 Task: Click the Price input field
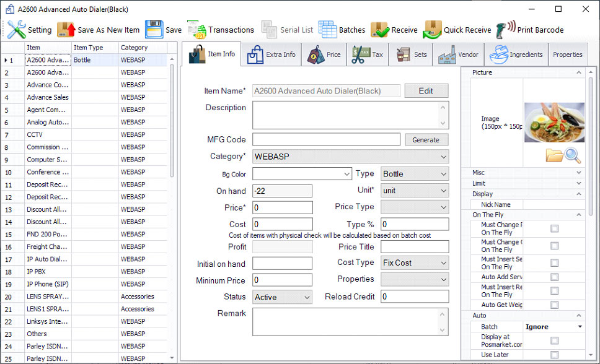pos(283,207)
